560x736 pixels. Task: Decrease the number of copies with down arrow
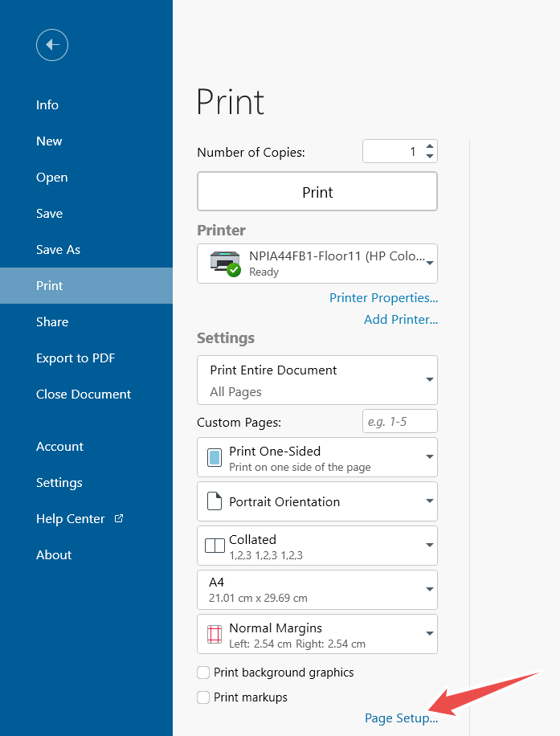point(430,157)
